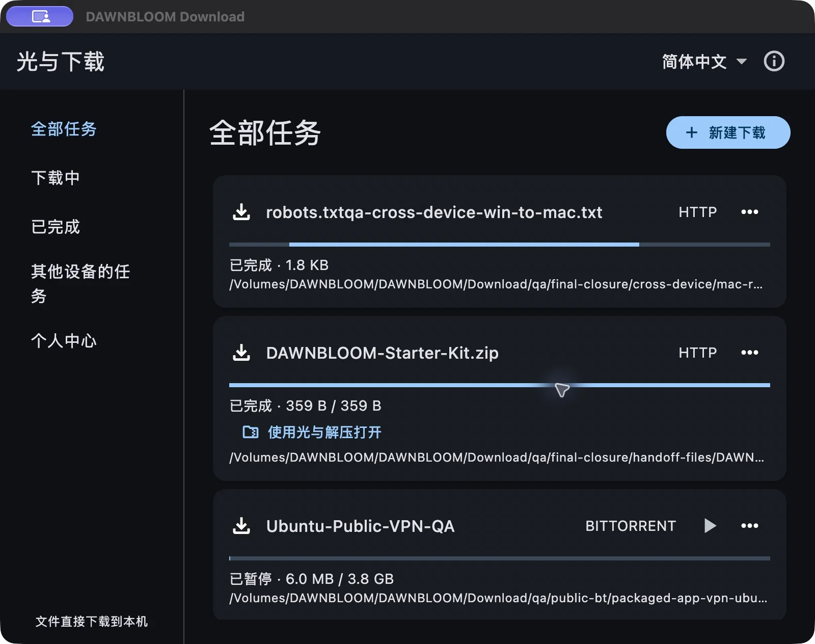Image resolution: width=815 pixels, height=644 pixels.
Task: Select 全部任务 in the sidebar
Action: 64,129
